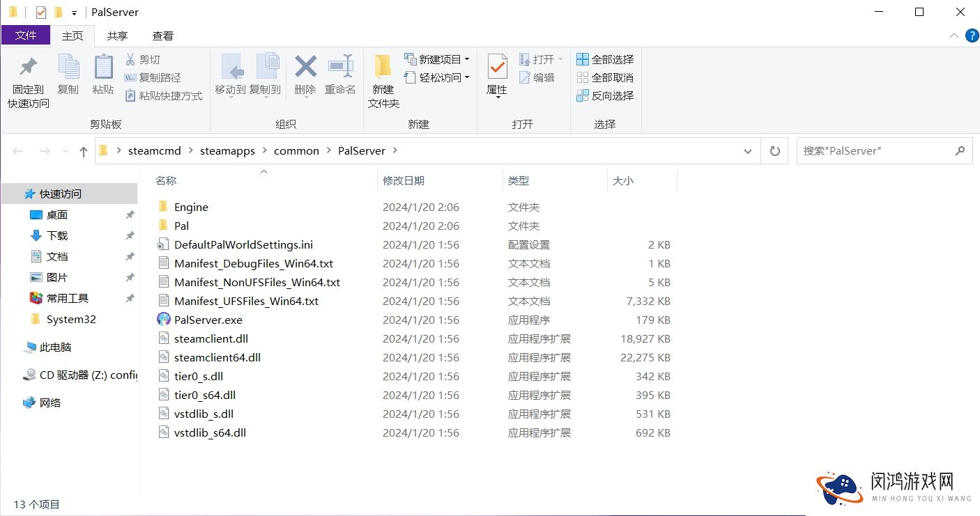Click the Help question mark icon
Viewport: 980px width, 516px height.
point(972,36)
